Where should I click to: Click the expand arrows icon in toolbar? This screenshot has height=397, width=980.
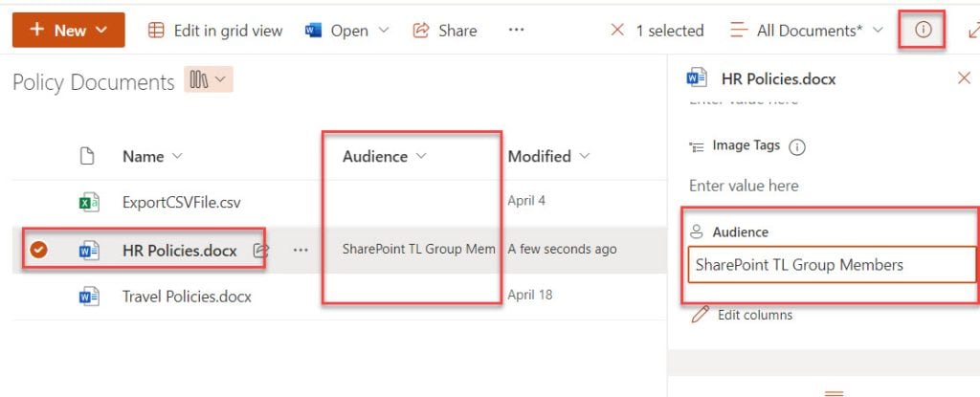point(973,30)
